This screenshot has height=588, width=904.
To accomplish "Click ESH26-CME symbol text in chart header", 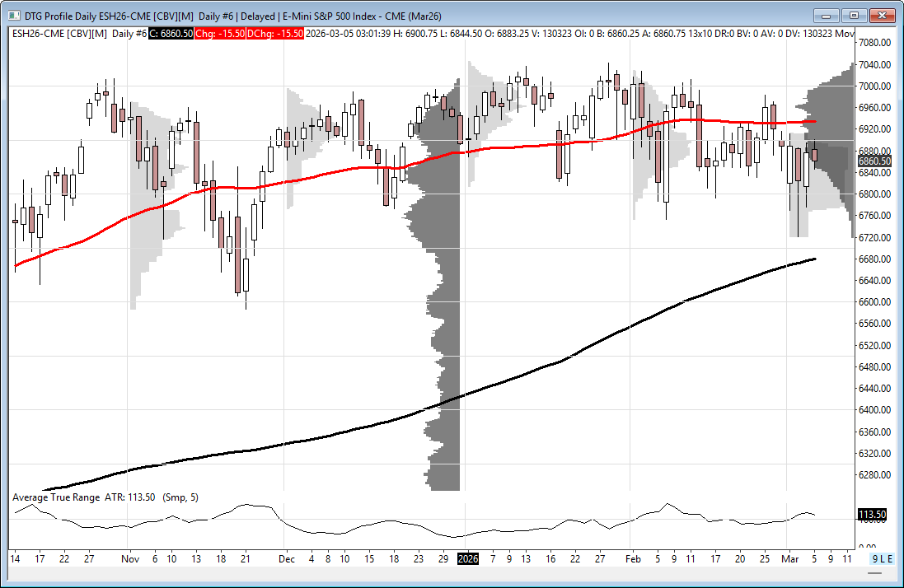I will (38, 33).
